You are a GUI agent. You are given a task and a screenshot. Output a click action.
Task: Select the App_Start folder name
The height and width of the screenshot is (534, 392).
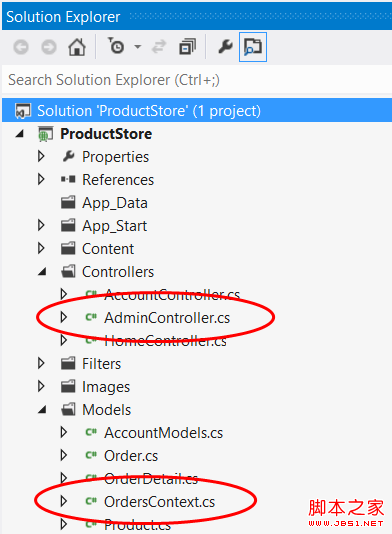[x=114, y=226]
